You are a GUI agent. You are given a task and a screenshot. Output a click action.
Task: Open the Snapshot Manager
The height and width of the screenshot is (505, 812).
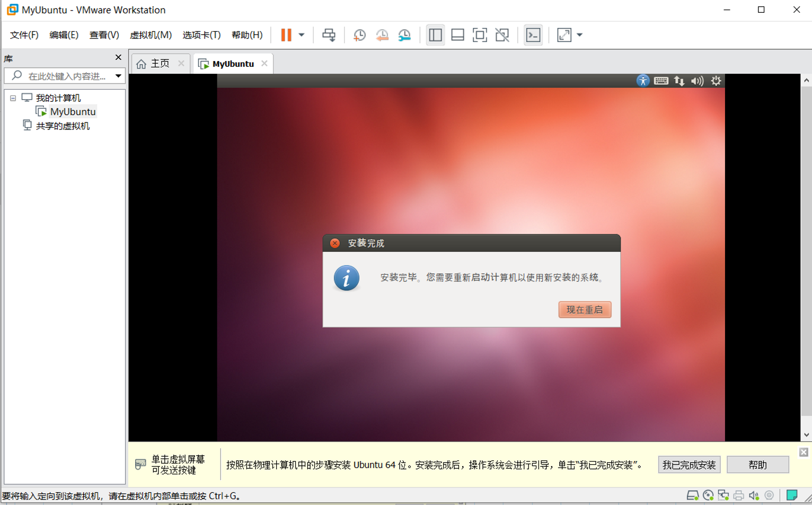404,34
